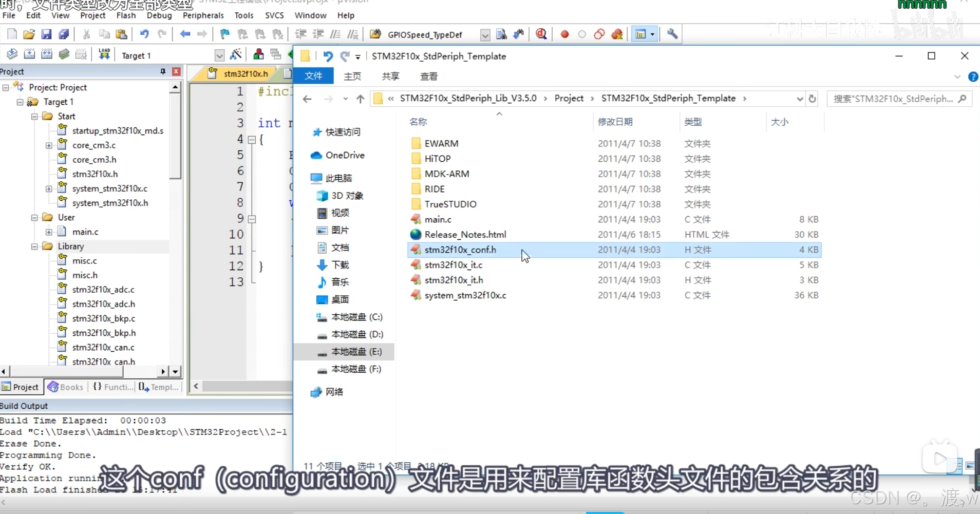The image size is (980, 514).
Task: Expand the core_cm3.c node
Action: (49, 145)
